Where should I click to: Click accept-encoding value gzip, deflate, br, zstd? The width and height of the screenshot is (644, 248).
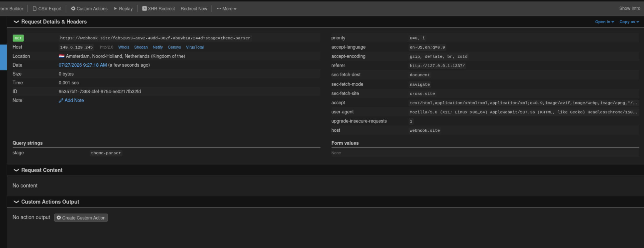pos(438,57)
